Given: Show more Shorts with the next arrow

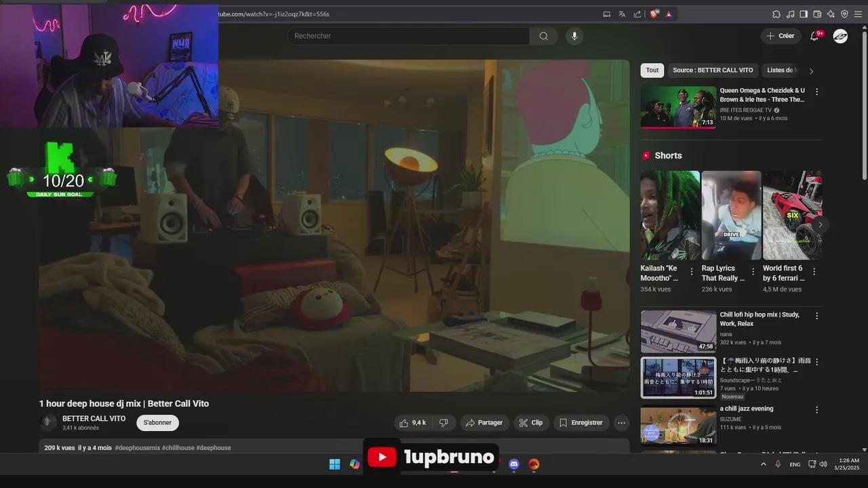Looking at the screenshot, I should click(x=820, y=224).
